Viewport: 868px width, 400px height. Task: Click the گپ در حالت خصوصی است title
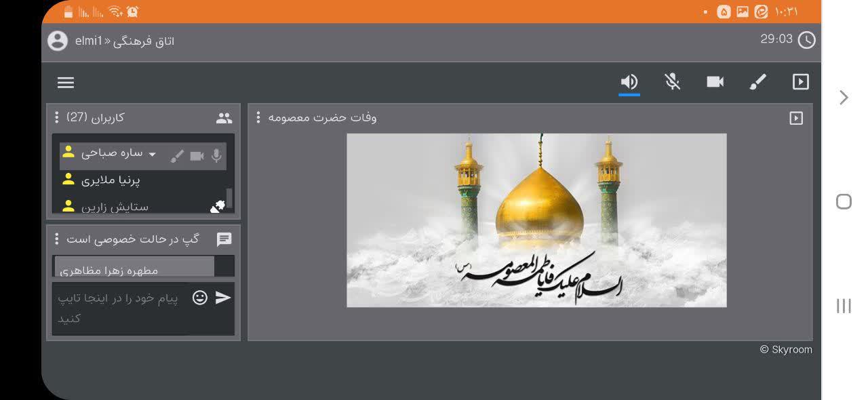click(x=133, y=239)
